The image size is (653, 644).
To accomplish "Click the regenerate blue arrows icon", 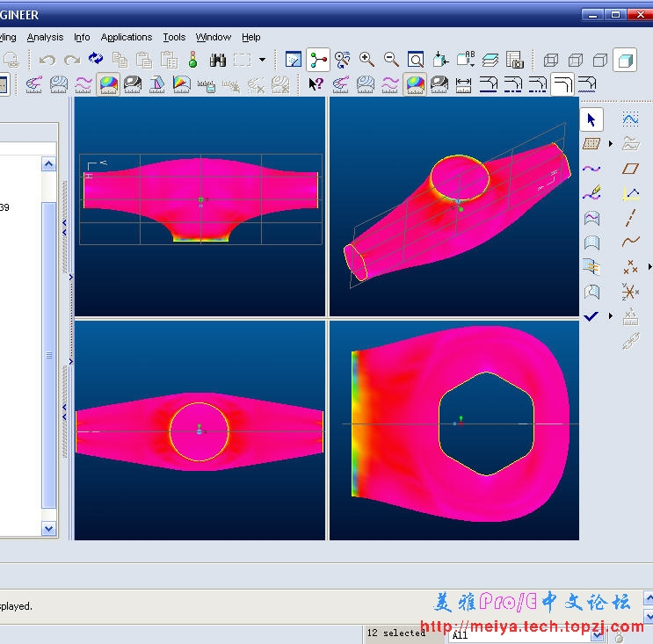I will 95,60.
